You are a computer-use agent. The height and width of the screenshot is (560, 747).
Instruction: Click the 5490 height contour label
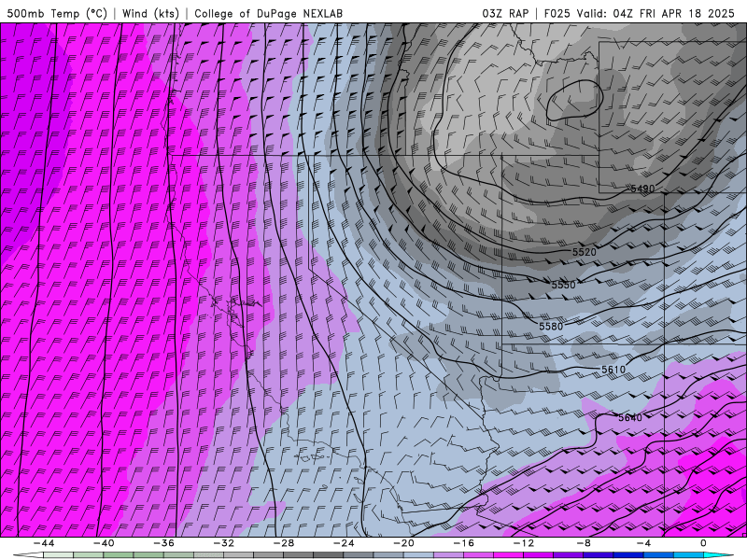[642, 189]
